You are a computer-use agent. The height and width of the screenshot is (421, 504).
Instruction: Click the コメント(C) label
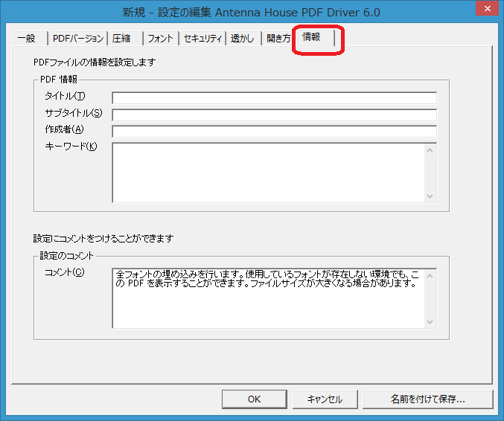pyautogui.click(x=64, y=272)
